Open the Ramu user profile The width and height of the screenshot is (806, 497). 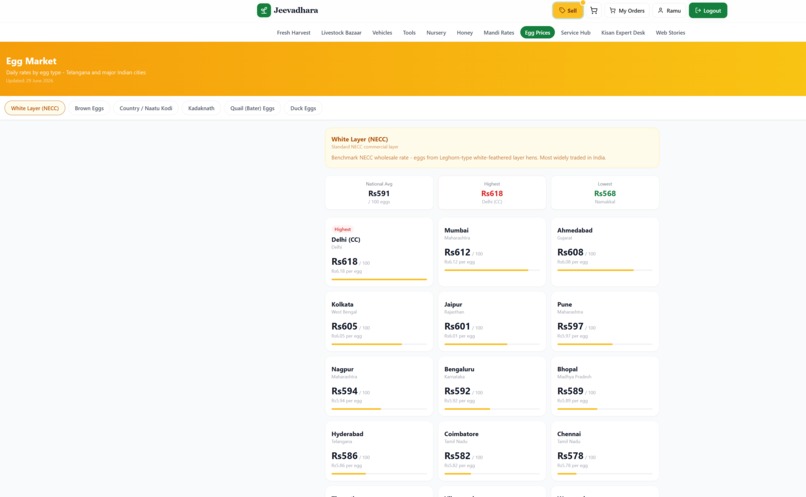click(669, 10)
